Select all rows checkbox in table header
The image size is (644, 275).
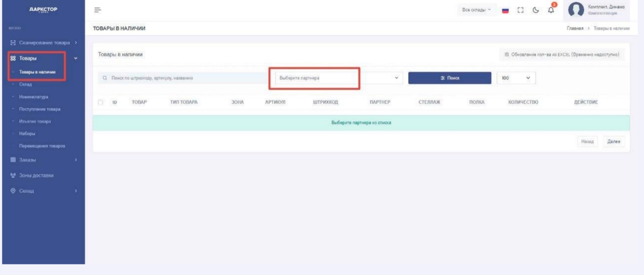100,102
